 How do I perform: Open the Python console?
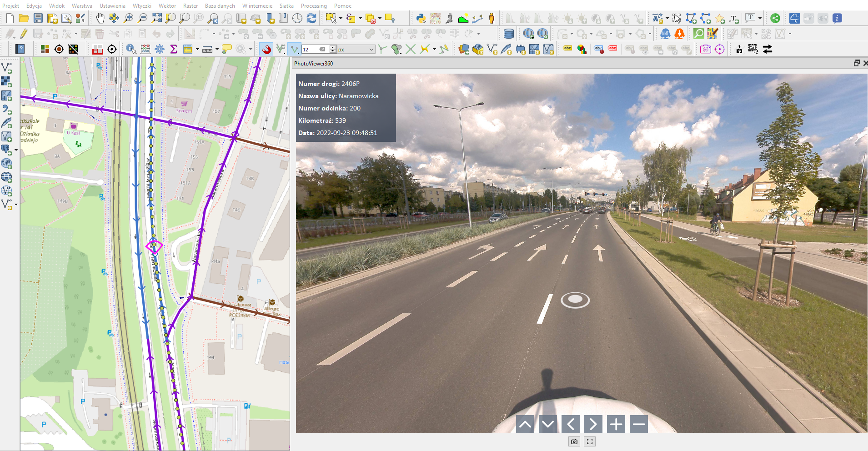point(421,18)
